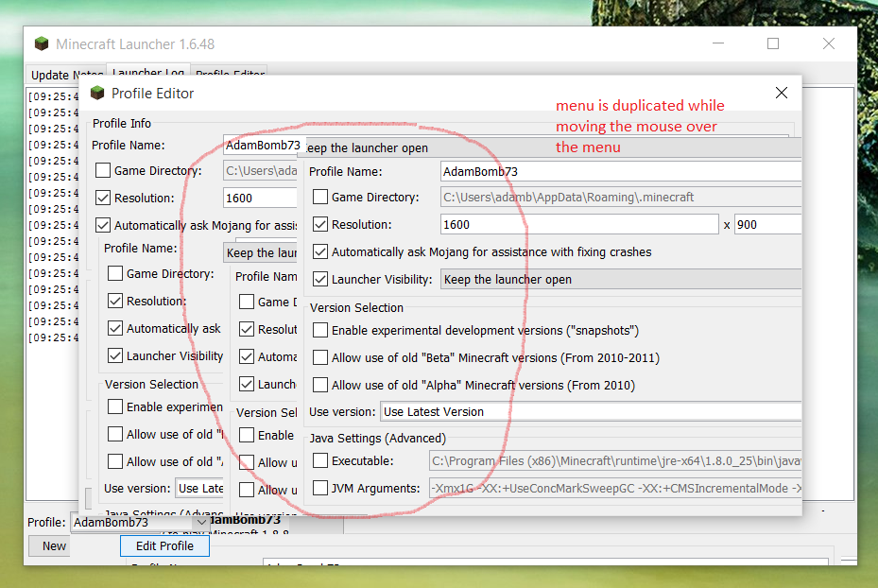Click the New profile button

(x=53, y=545)
